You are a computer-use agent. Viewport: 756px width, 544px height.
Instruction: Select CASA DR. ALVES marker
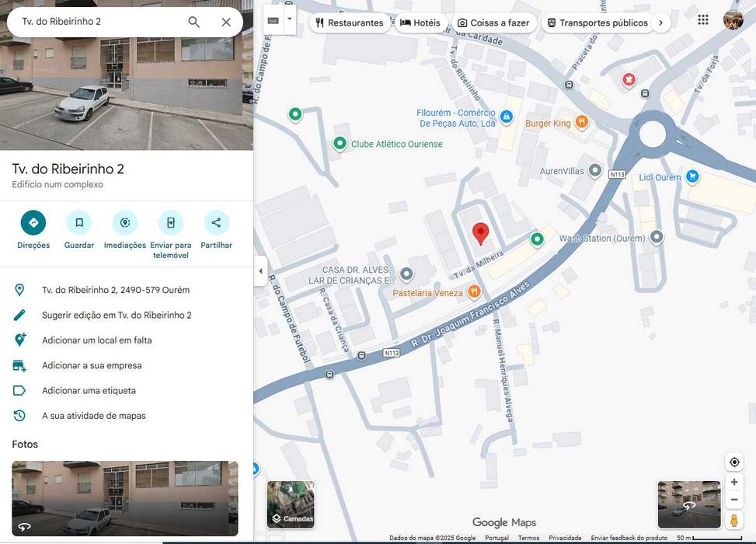pyautogui.click(x=406, y=274)
